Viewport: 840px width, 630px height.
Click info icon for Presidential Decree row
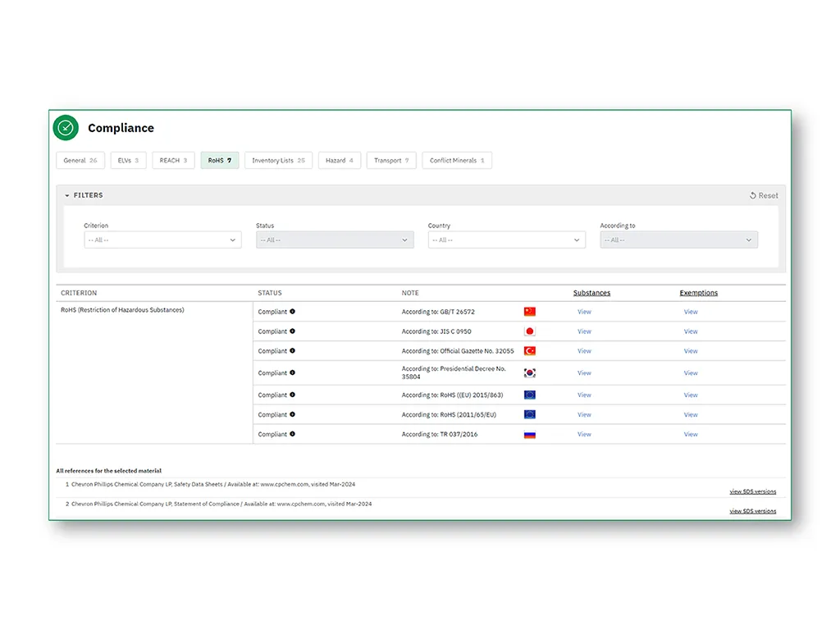click(293, 372)
